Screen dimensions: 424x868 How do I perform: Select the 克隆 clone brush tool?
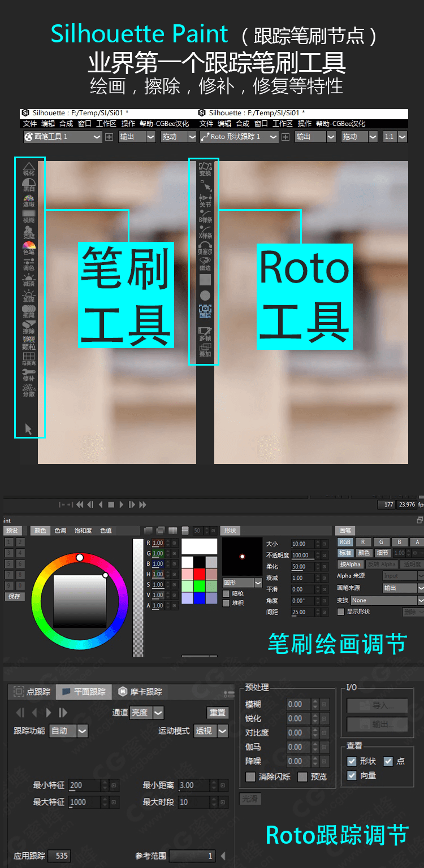(28, 232)
